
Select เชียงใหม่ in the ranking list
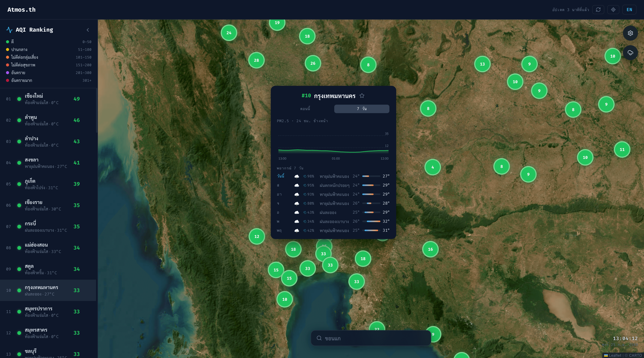48,99
